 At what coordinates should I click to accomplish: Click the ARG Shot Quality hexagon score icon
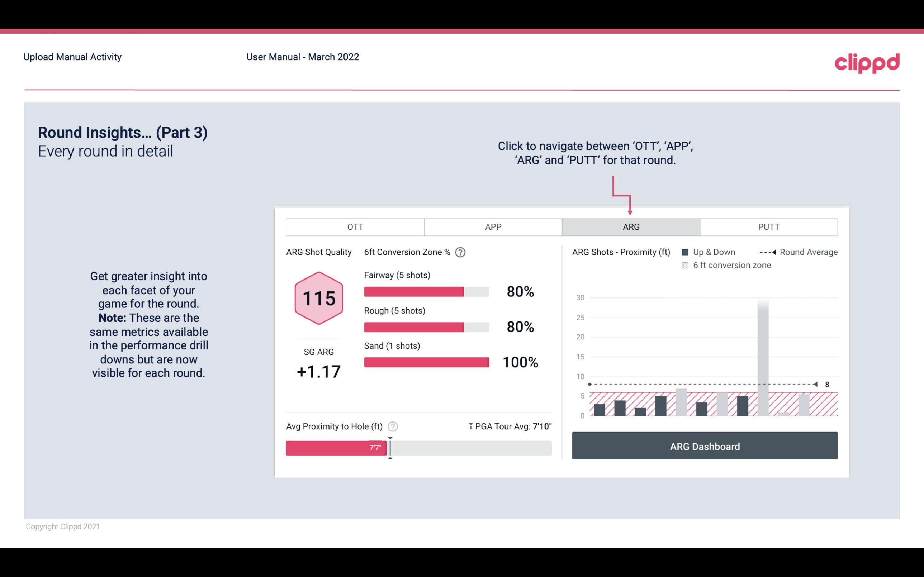pyautogui.click(x=318, y=298)
